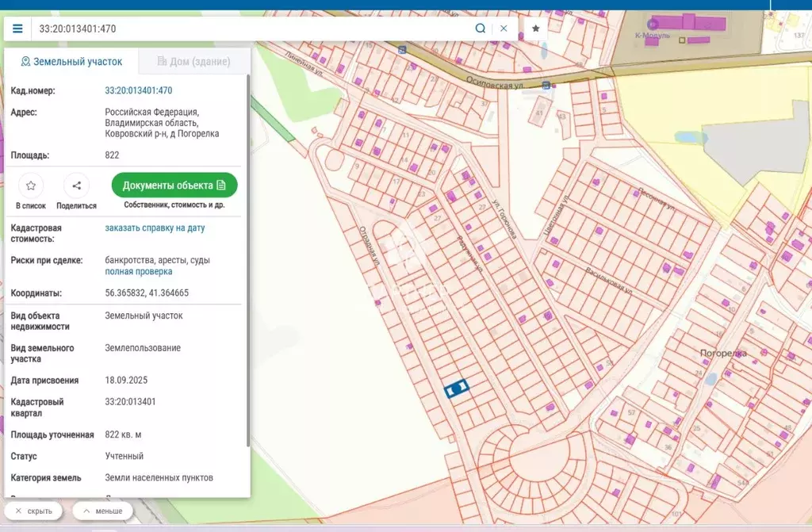Click the bus stop icon on Осиповская ул.
The width and height of the screenshot is (812, 532).
(x=546, y=85)
